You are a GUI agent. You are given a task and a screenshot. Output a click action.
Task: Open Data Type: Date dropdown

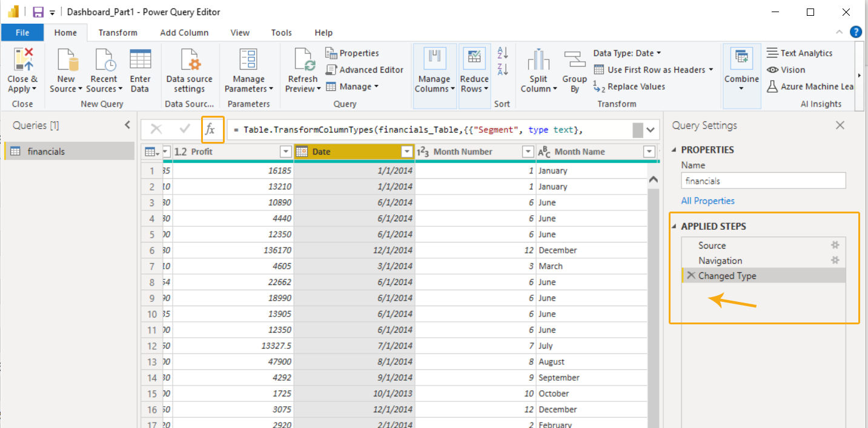coord(628,53)
